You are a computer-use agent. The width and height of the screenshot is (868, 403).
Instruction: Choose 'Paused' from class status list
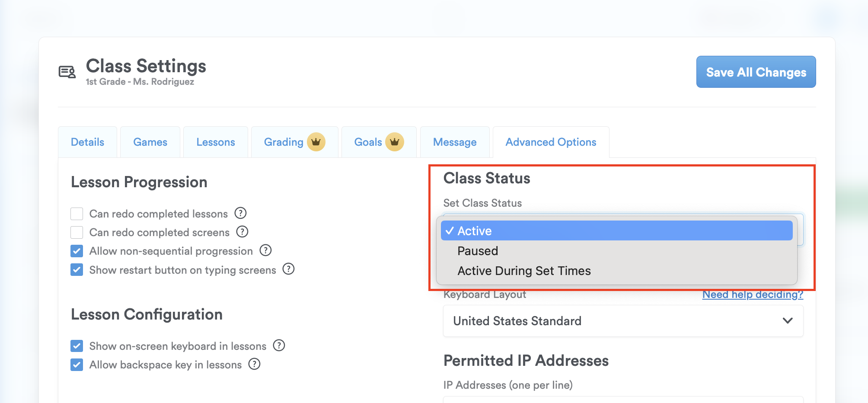pos(478,251)
